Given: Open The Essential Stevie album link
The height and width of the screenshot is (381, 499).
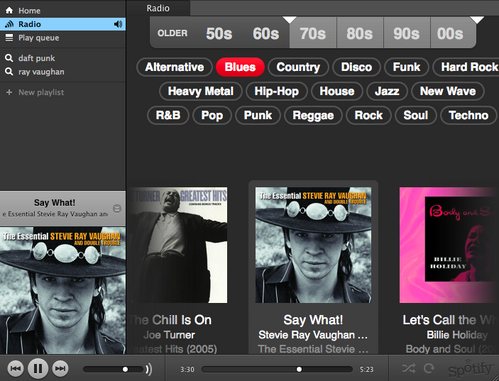Looking at the screenshot, I should coord(313,349).
